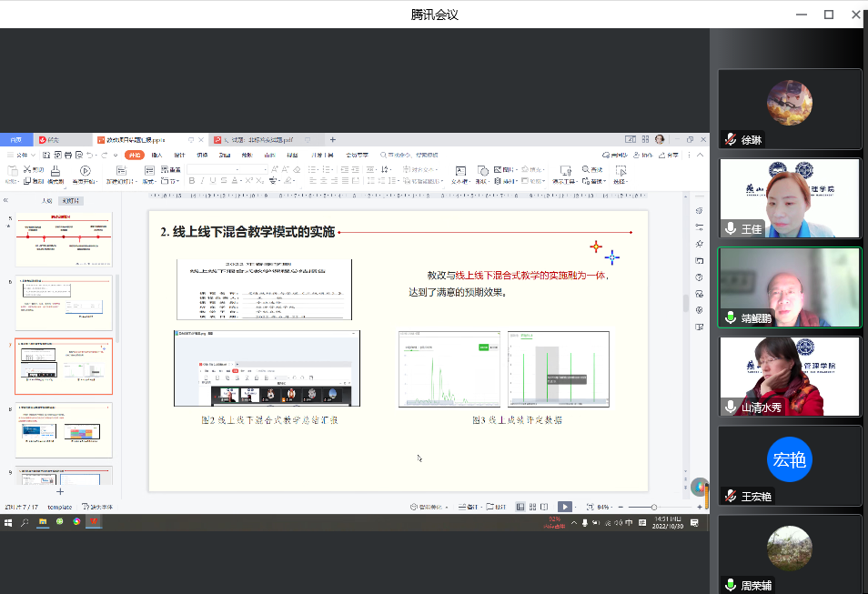Click the insert text box (文本框) icon
The width and height of the screenshot is (868, 594).
[460, 171]
